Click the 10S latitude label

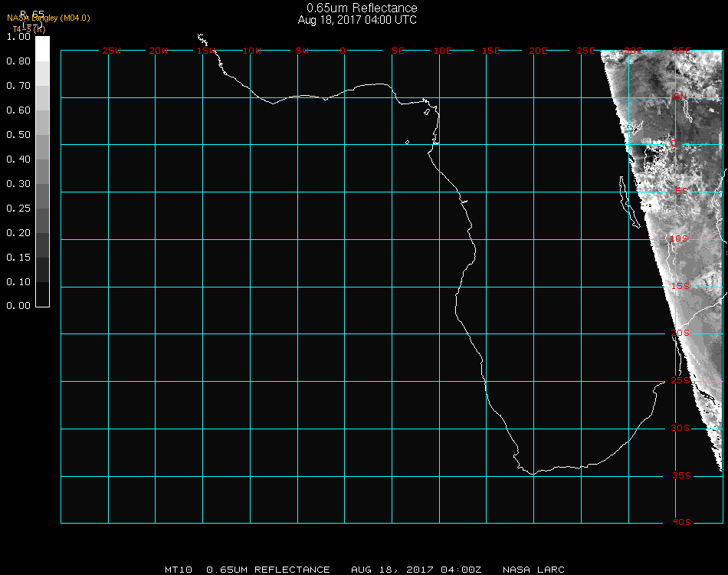(680, 238)
